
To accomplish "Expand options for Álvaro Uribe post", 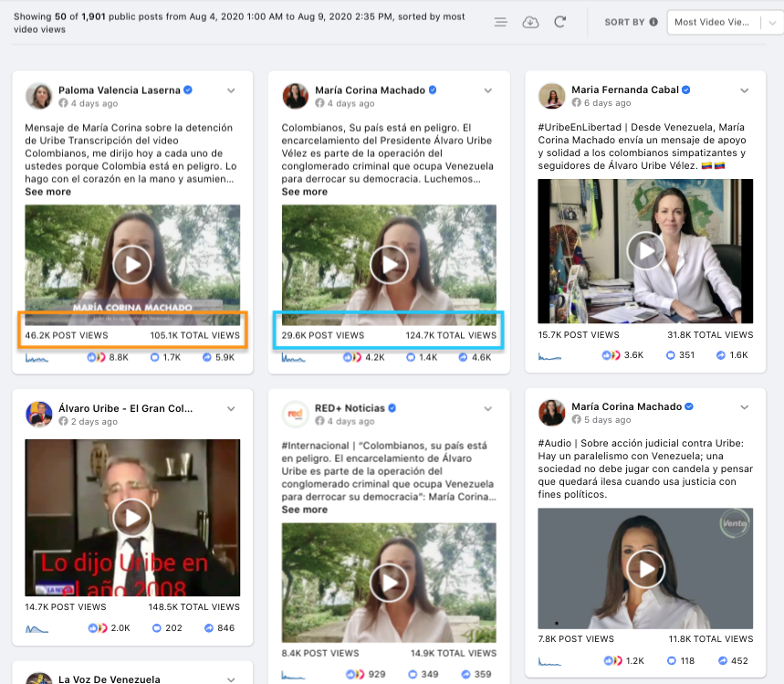I will click(x=231, y=409).
